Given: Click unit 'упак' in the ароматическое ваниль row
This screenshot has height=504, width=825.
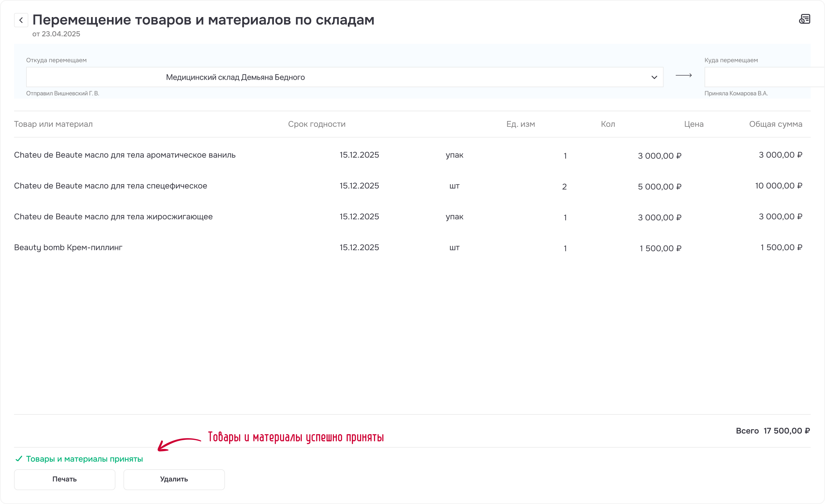Looking at the screenshot, I should 454,155.
